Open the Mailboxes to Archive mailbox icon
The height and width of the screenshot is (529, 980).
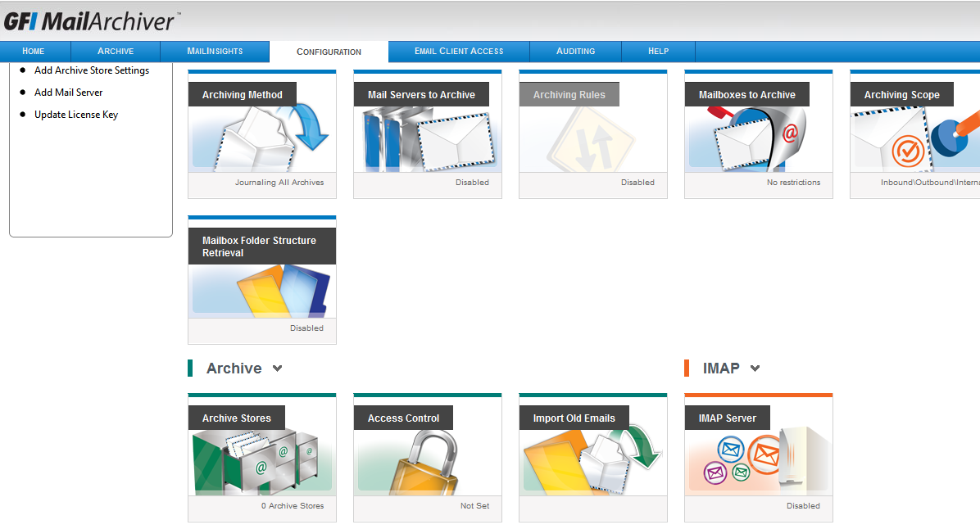758,138
